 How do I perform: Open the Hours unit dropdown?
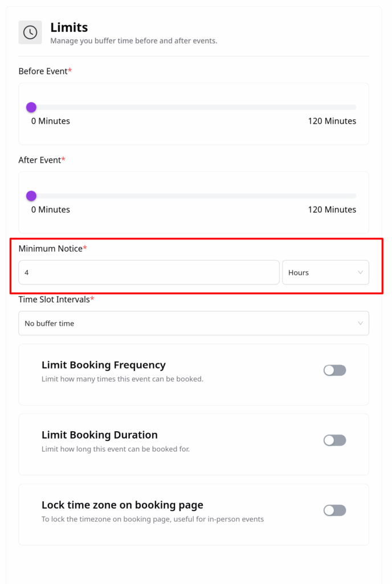[325, 273]
